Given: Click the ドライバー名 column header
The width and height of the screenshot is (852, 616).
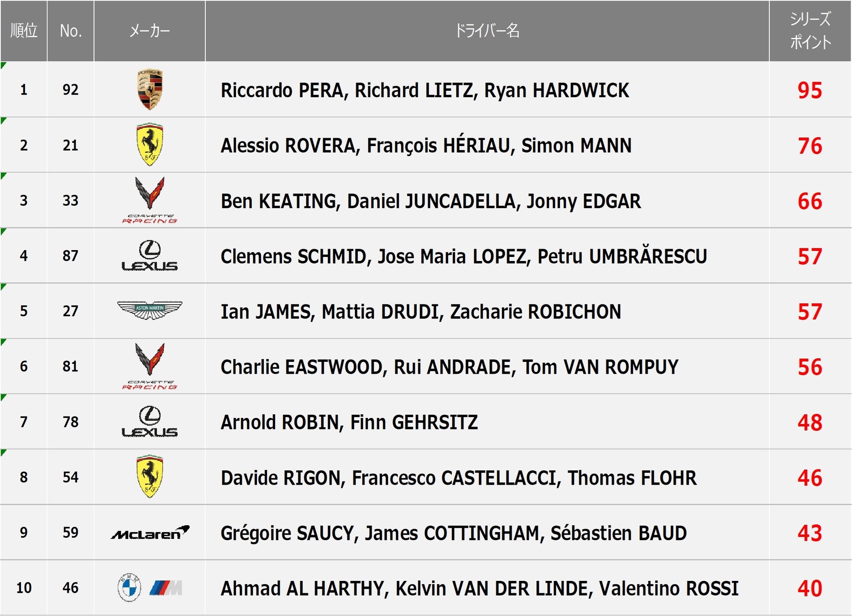Looking at the screenshot, I should (487, 31).
